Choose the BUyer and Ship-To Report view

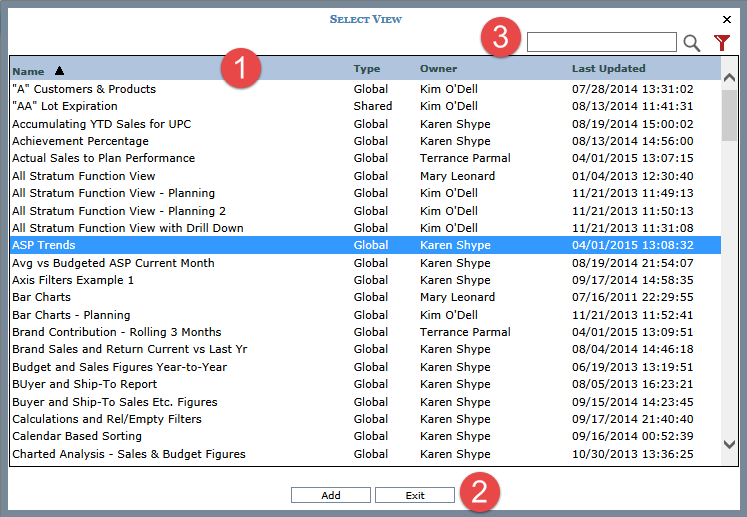84,384
